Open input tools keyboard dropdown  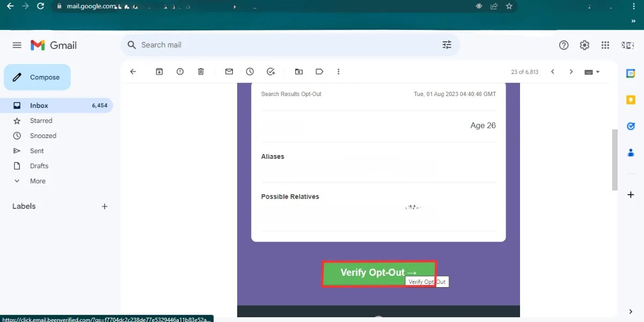(x=592, y=72)
